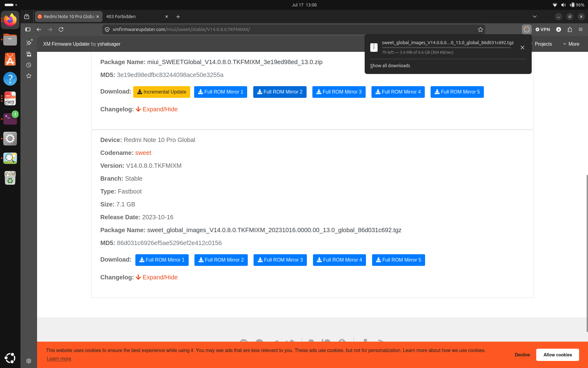The image size is (588, 368).
Task: Open the list all tabs button in the tab bar
Action: [x=535, y=17]
